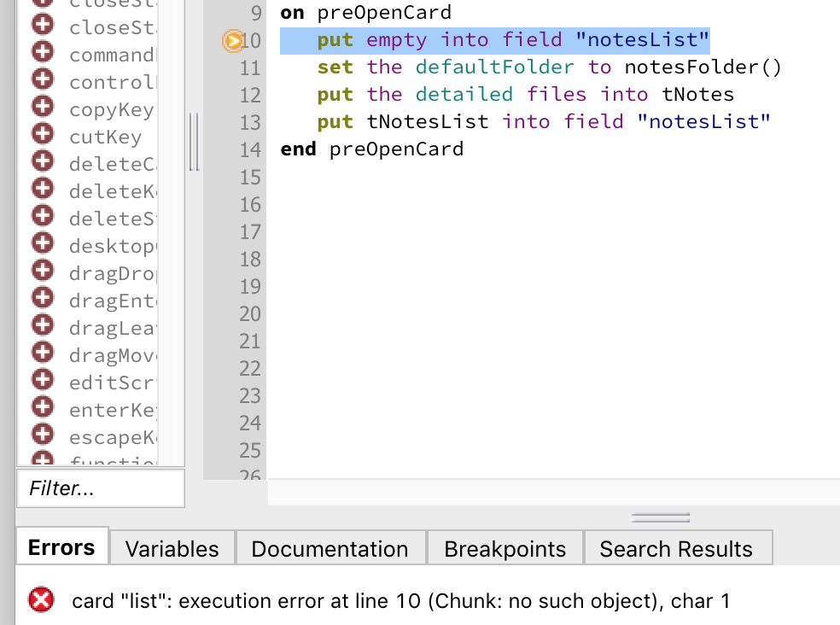Show the Breakpoints tab
The width and height of the screenshot is (840, 625).
coord(505,548)
